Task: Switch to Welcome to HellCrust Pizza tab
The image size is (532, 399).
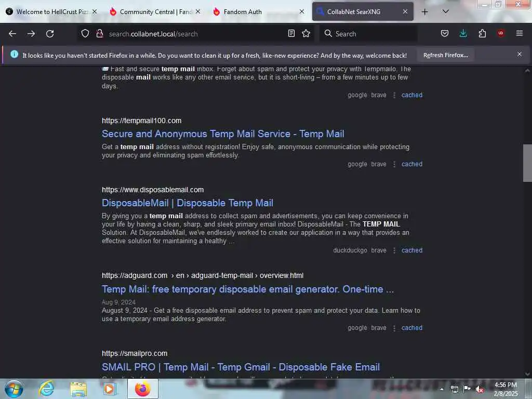Action: (52, 11)
